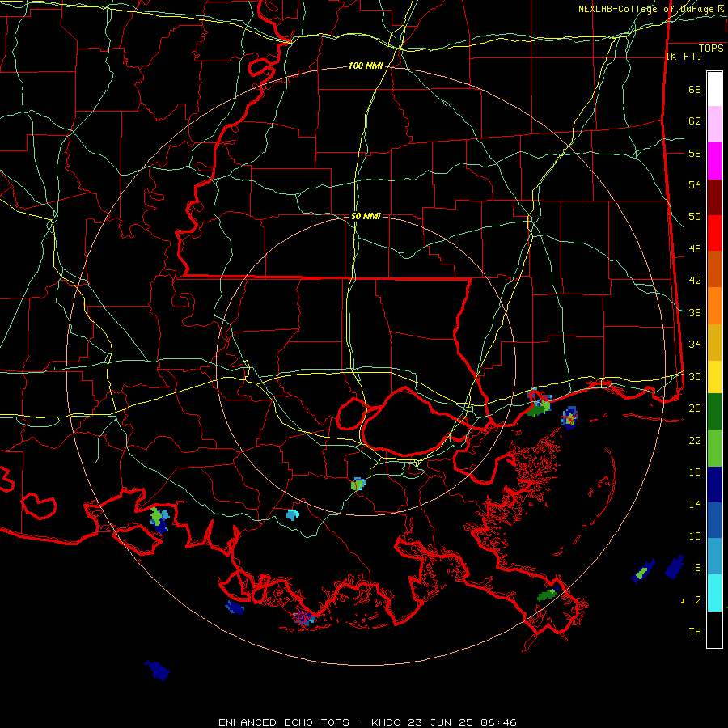
Task: Click the '[K FT]' units label
Action: point(684,56)
